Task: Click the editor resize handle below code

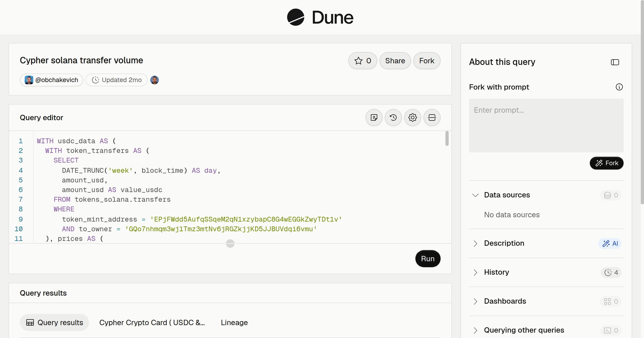Action: click(x=230, y=244)
